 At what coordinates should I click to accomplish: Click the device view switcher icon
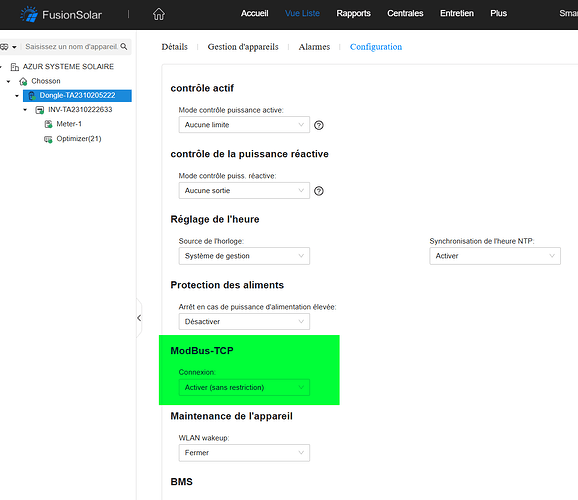pyautogui.click(x=8, y=47)
